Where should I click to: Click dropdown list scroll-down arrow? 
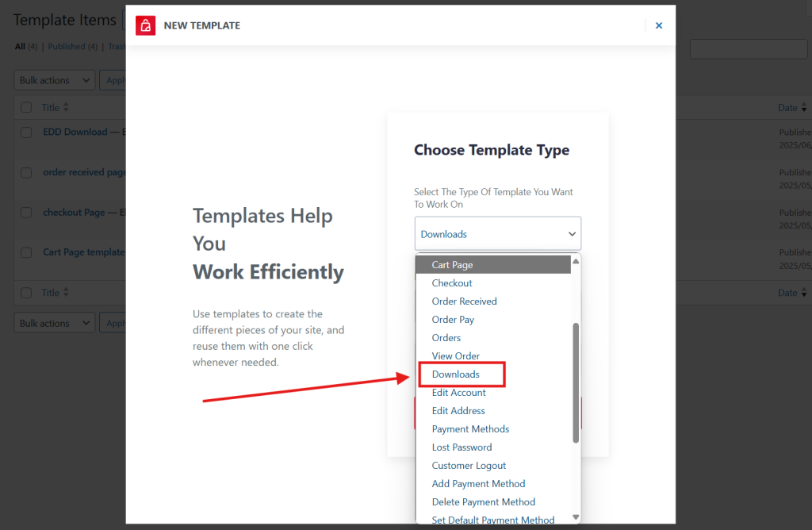coord(576,517)
